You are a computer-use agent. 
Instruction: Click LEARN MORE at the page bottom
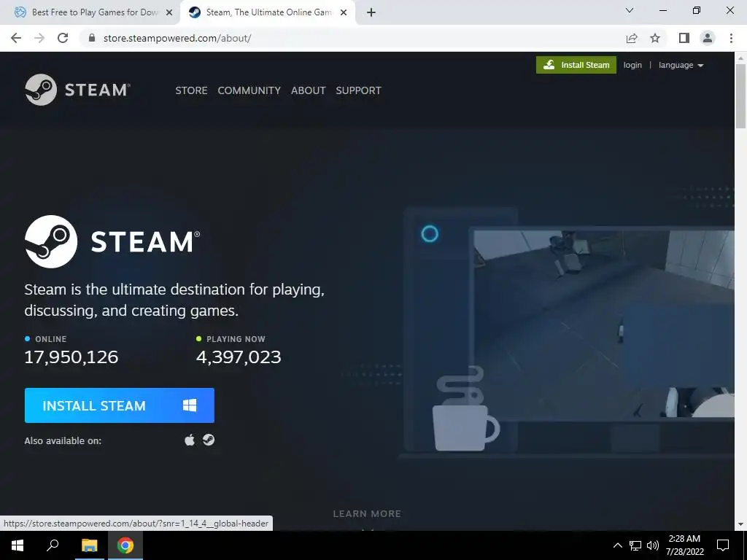[367, 514]
